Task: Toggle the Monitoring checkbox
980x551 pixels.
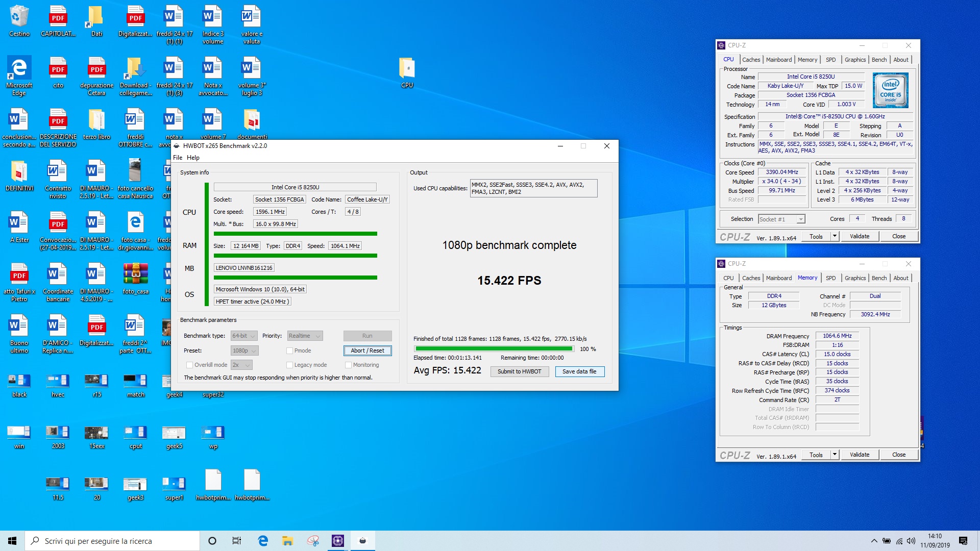Action: coord(348,365)
